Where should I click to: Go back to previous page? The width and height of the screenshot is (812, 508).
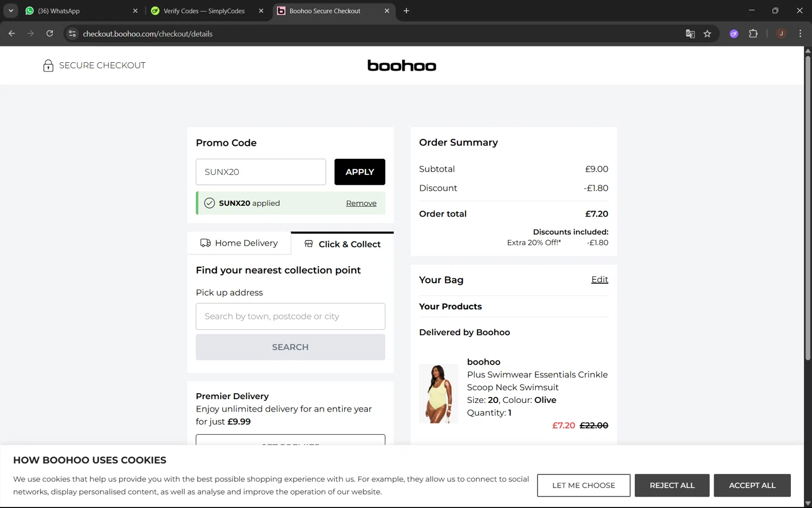point(12,34)
